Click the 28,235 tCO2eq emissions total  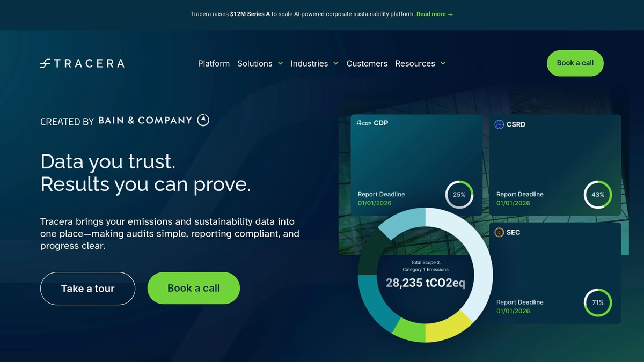tap(425, 283)
